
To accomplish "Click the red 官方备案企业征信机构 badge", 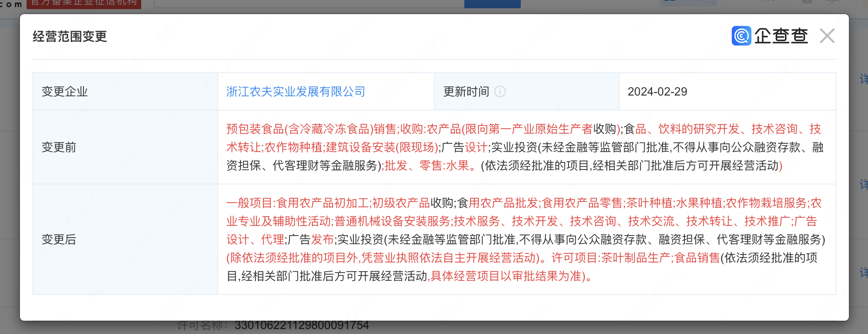I will (84, 4).
